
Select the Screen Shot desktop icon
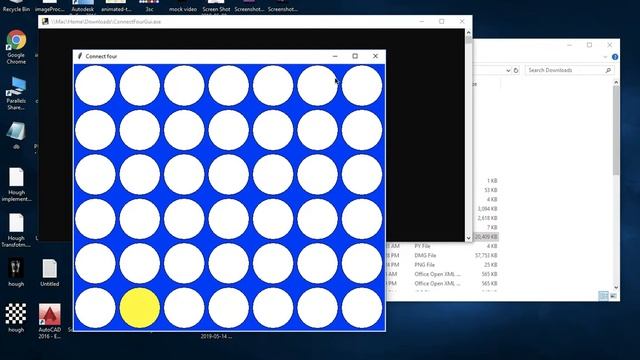(x=216, y=6)
